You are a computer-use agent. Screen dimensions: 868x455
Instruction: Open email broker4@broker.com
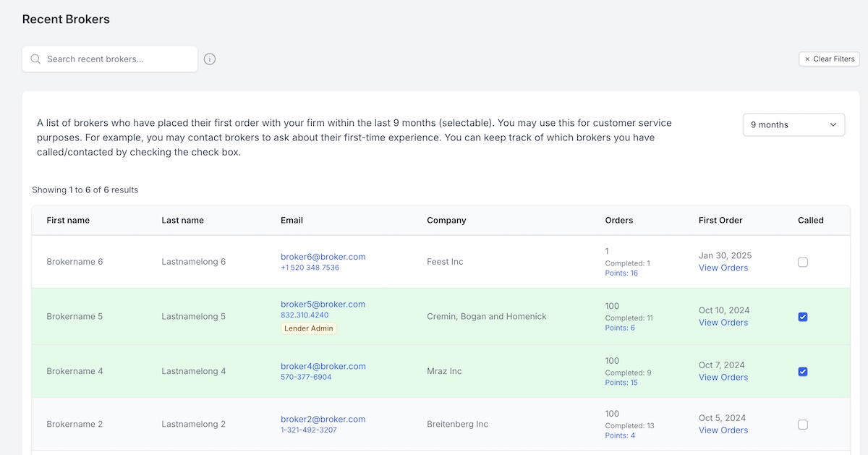tap(323, 367)
